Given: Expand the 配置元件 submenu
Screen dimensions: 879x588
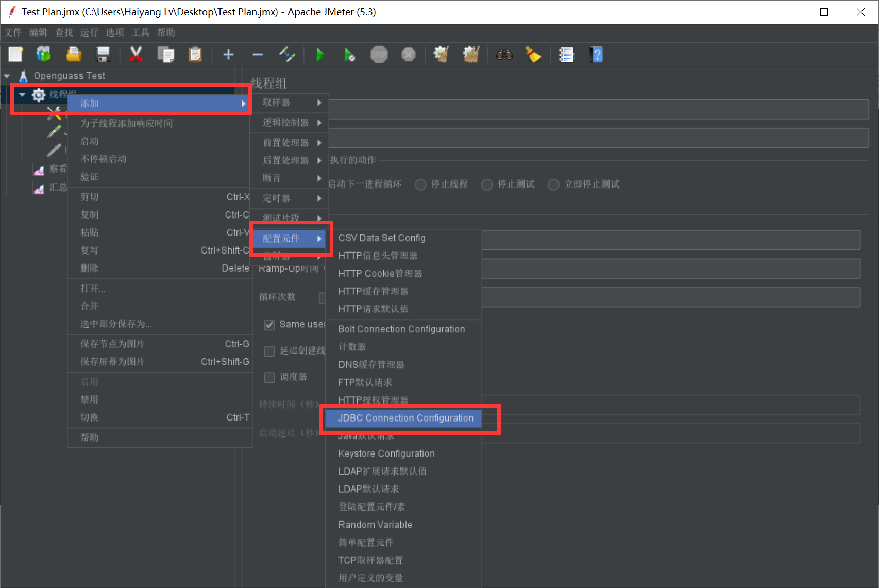Looking at the screenshot, I should click(x=290, y=238).
